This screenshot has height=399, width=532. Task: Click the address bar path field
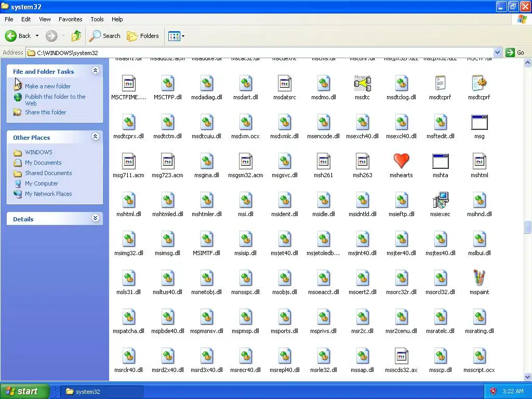pyautogui.click(x=260, y=52)
